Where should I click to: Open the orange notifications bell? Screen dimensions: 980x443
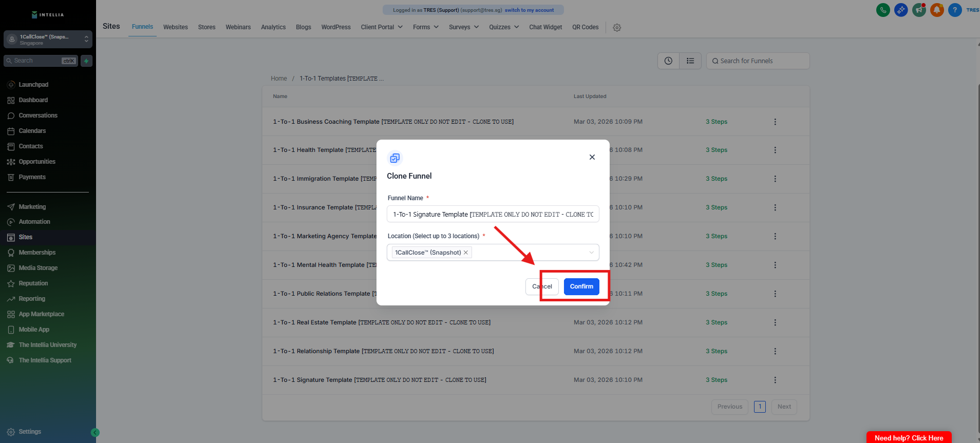(x=937, y=10)
